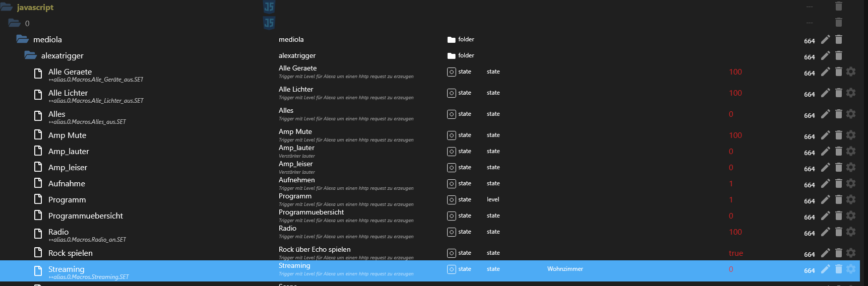This screenshot has height=286, width=868.
Task: Click alias link under Radio item
Action: pos(87,240)
